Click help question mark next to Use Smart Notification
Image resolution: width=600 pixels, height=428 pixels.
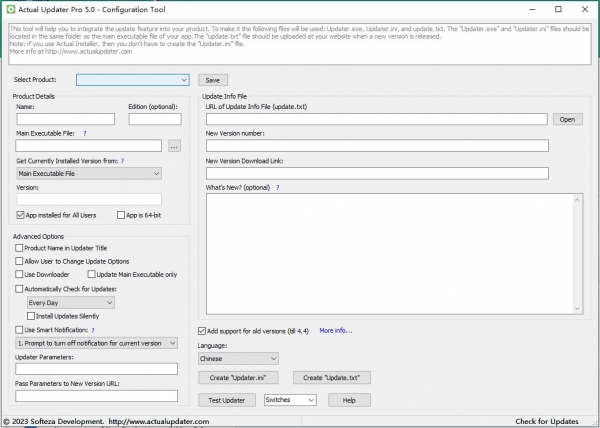(x=92, y=329)
